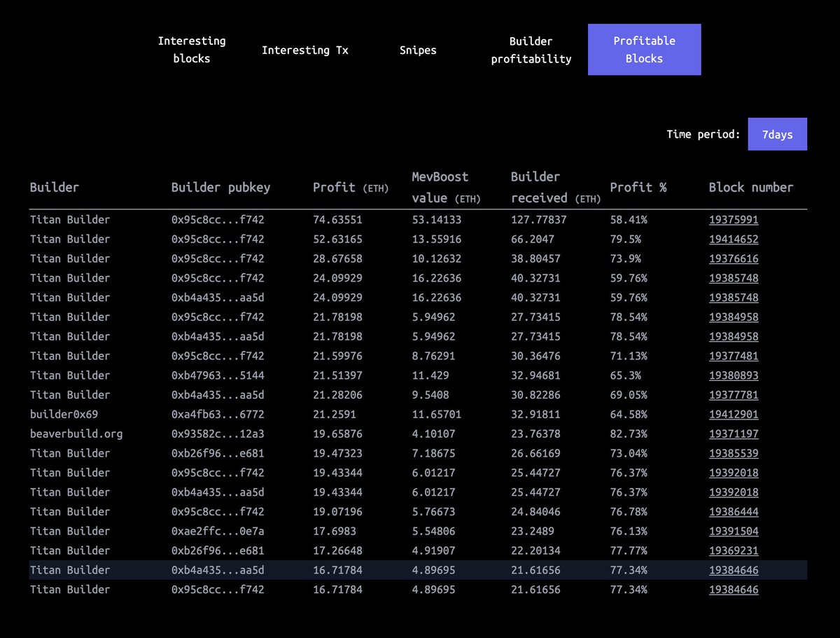View block 19377481 link
Viewport: 840px width, 638px height.
[734, 356]
